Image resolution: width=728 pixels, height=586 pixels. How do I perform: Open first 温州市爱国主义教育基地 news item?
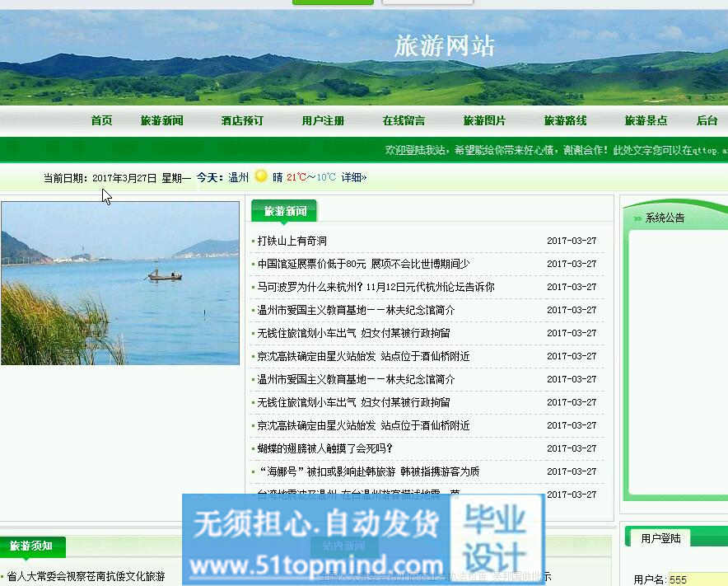pyautogui.click(x=356, y=310)
